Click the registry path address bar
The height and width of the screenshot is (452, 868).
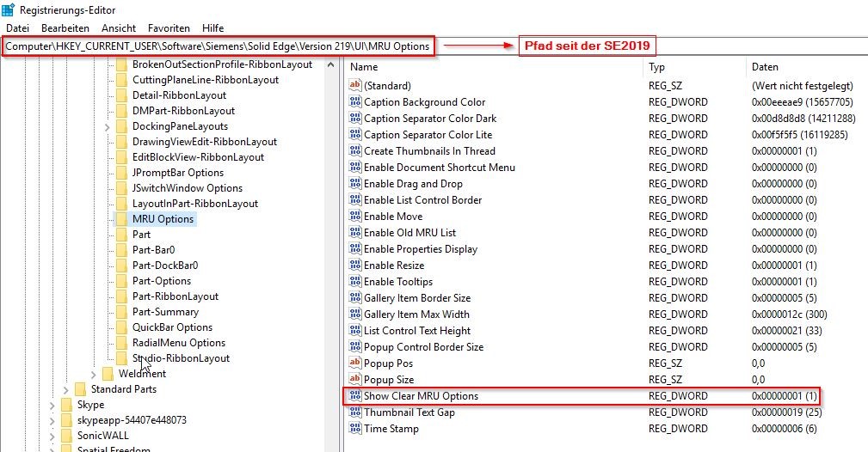[x=218, y=46]
